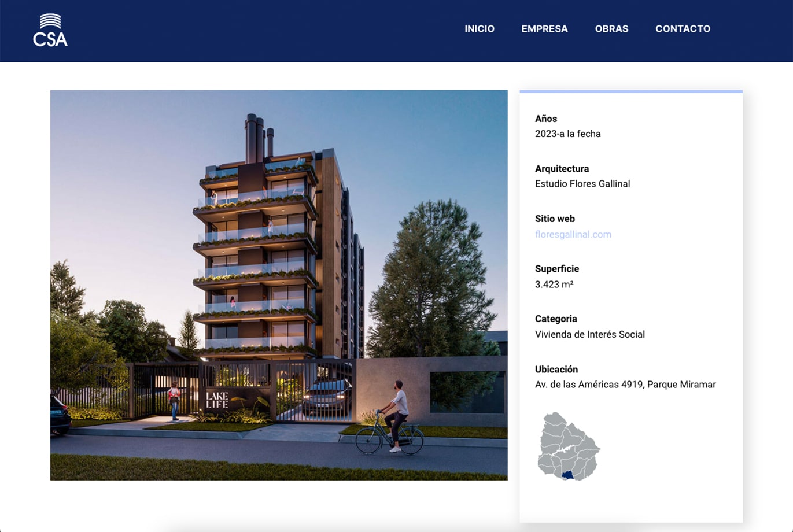Navigate to CONTACTO
The image size is (793, 532).
pyautogui.click(x=683, y=29)
